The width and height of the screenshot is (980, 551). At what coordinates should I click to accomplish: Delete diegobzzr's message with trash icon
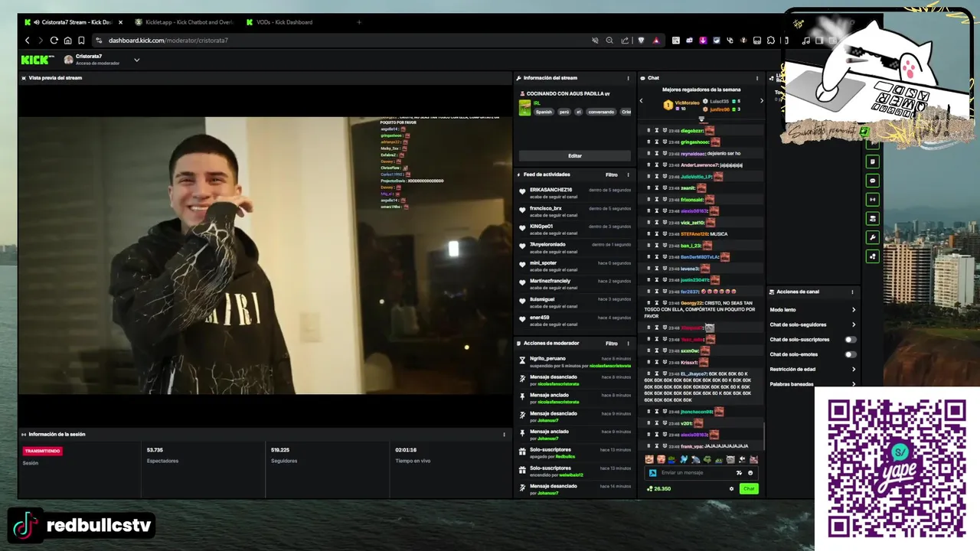pos(648,131)
